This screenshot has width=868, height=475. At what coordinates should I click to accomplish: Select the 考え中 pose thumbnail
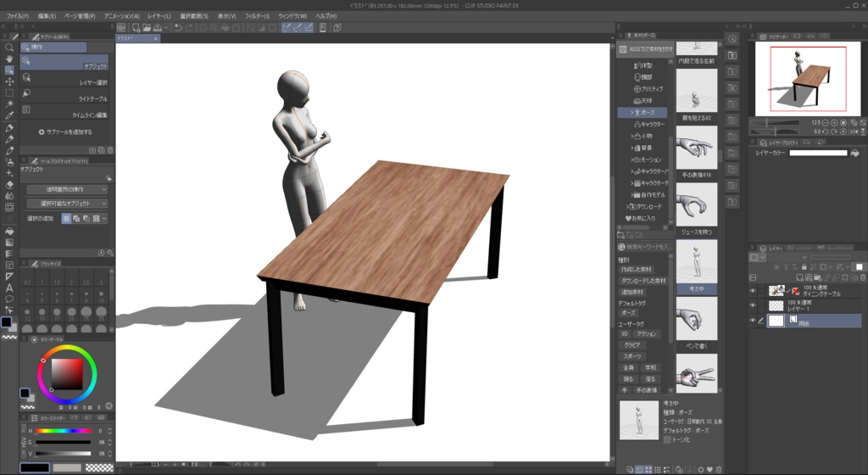697,260
